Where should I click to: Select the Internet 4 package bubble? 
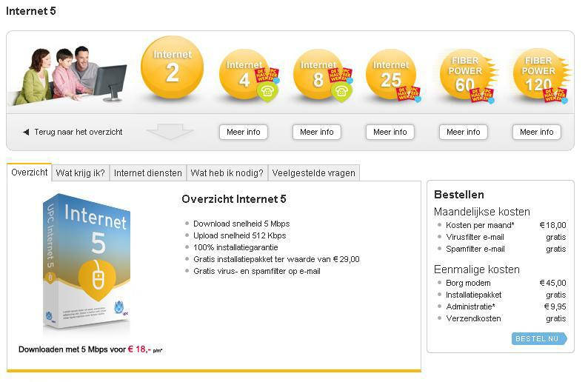point(244,74)
